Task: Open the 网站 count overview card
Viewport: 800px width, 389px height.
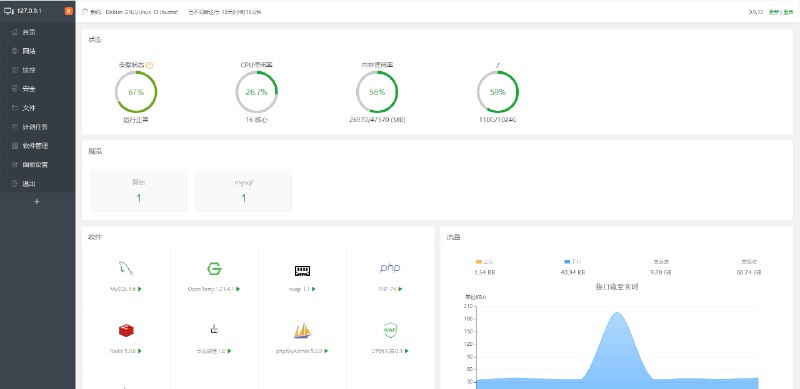Action: coord(138,190)
